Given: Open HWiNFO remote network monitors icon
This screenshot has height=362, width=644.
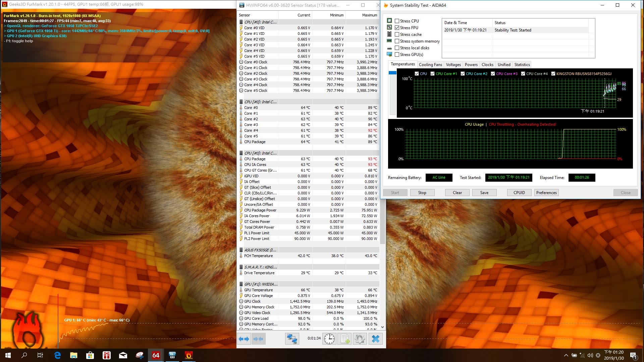Looking at the screenshot, I should click(292, 339).
